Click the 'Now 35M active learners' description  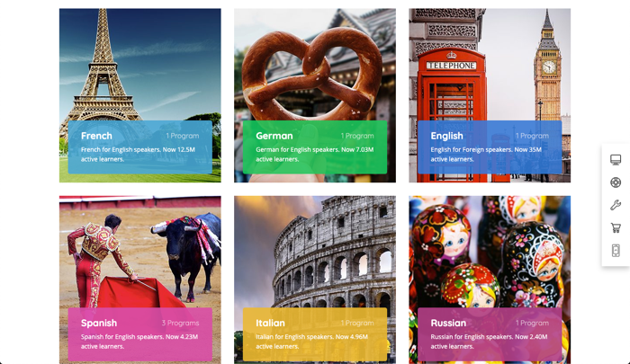(x=486, y=155)
